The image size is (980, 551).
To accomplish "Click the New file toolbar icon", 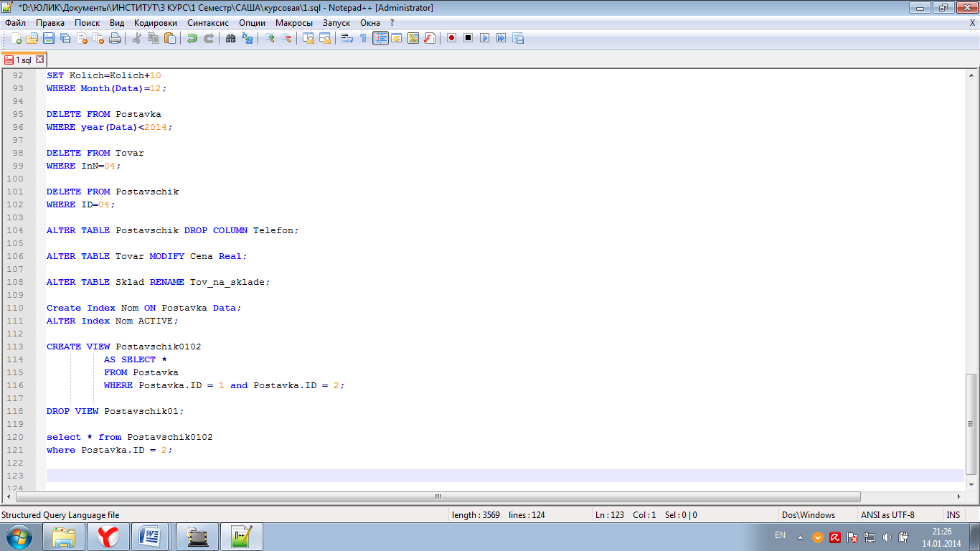I will coord(16,38).
